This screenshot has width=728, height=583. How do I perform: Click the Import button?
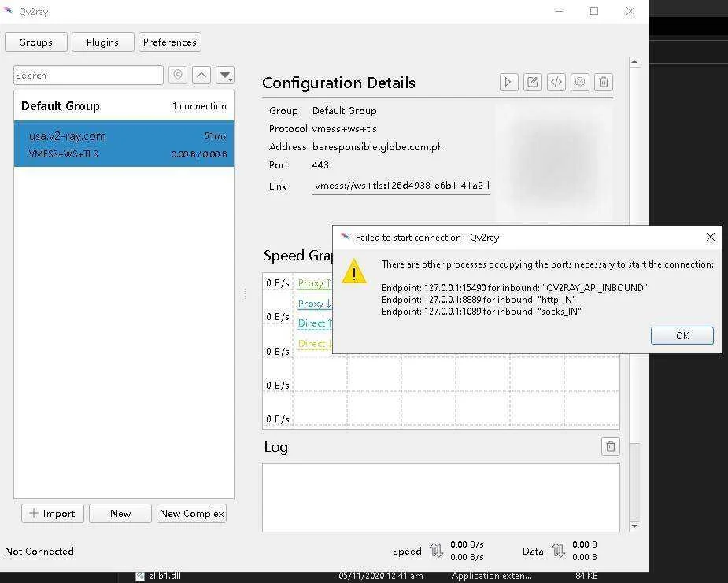coord(53,514)
